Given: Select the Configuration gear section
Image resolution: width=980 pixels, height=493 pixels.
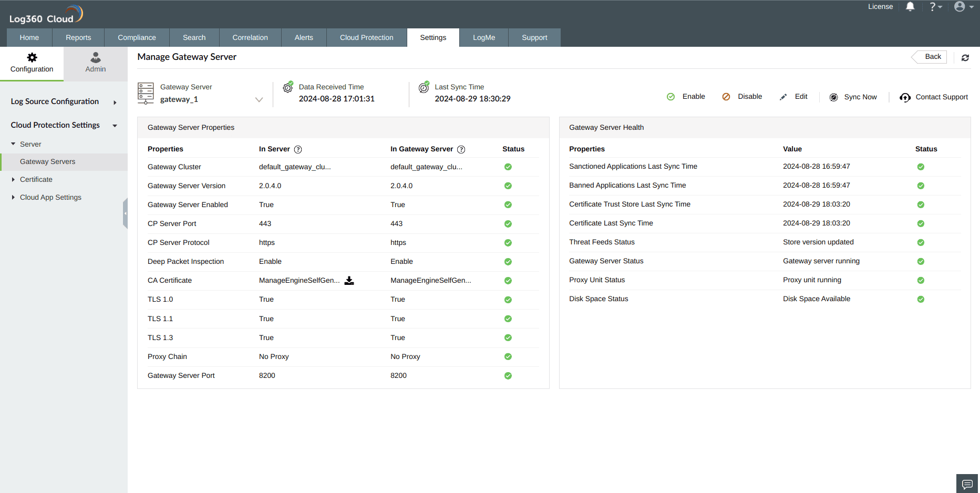Looking at the screenshot, I should click(32, 63).
